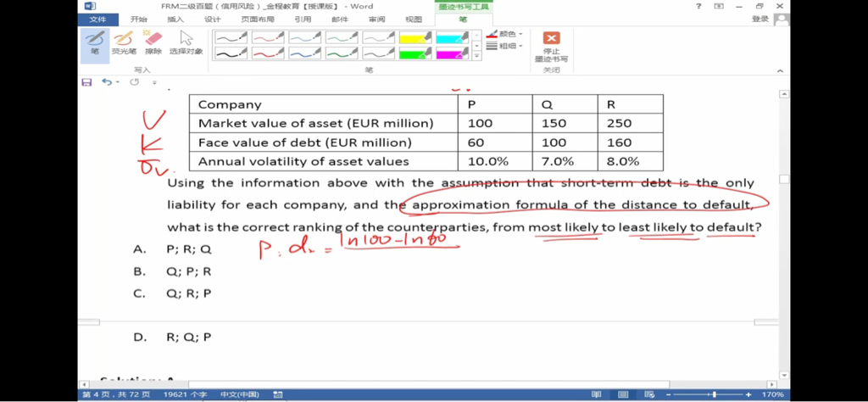The image size is (868, 402).
Task: Click the 登录 sign-in link
Action: click(x=759, y=19)
